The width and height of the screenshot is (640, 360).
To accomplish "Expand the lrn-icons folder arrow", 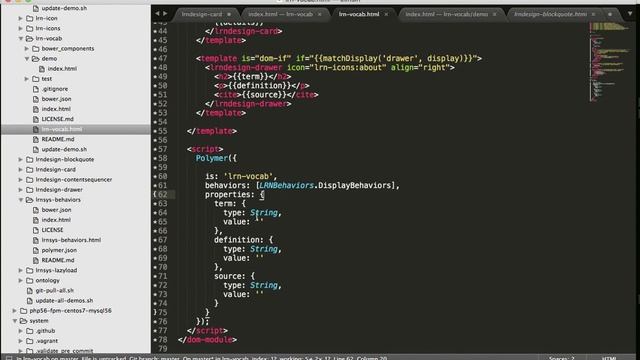I will pyautogui.click(x=20, y=28).
